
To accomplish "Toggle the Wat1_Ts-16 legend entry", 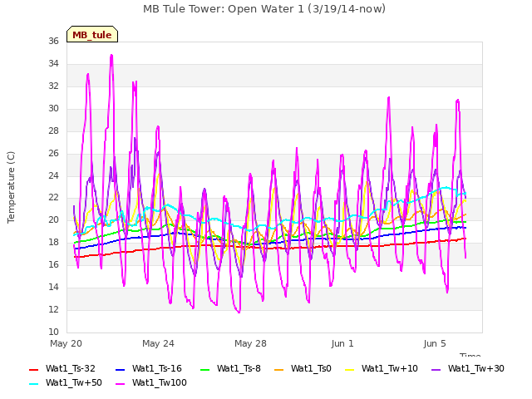I will [149, 368].
